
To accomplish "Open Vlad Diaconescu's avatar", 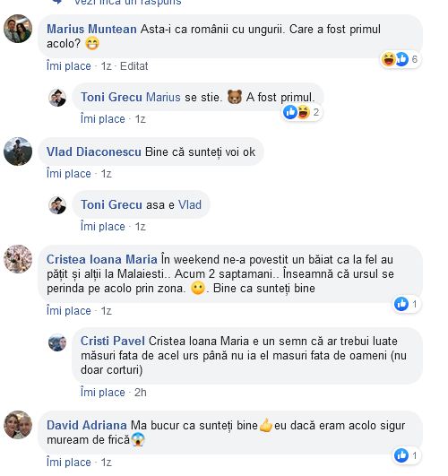I will click(18, 151).
